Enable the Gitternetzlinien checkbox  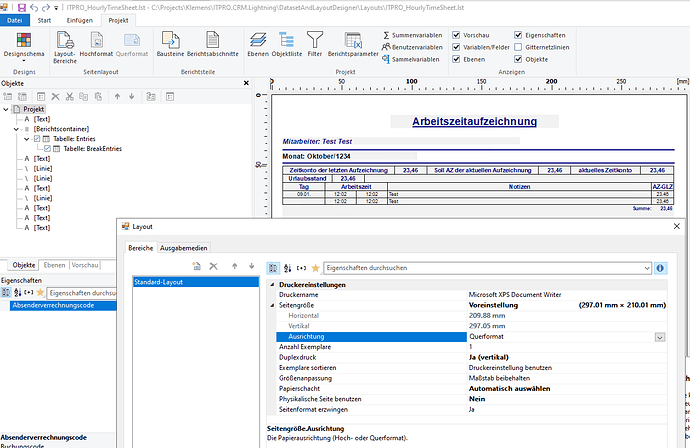click(x=517, y=47)
